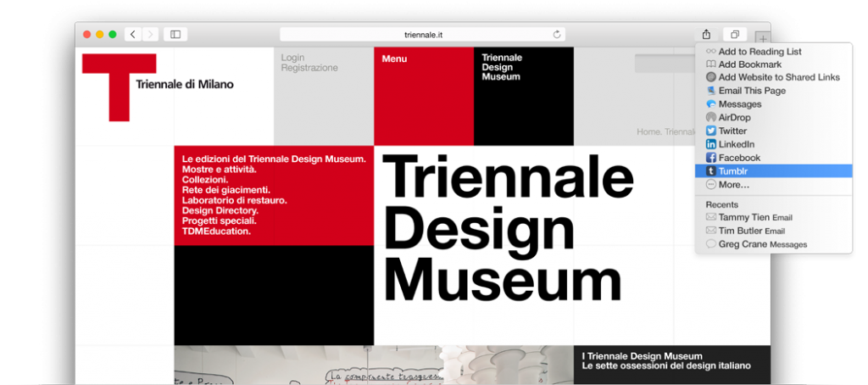
Task: Share the page to LinkedIn
Action: click(x=773, y=144)
